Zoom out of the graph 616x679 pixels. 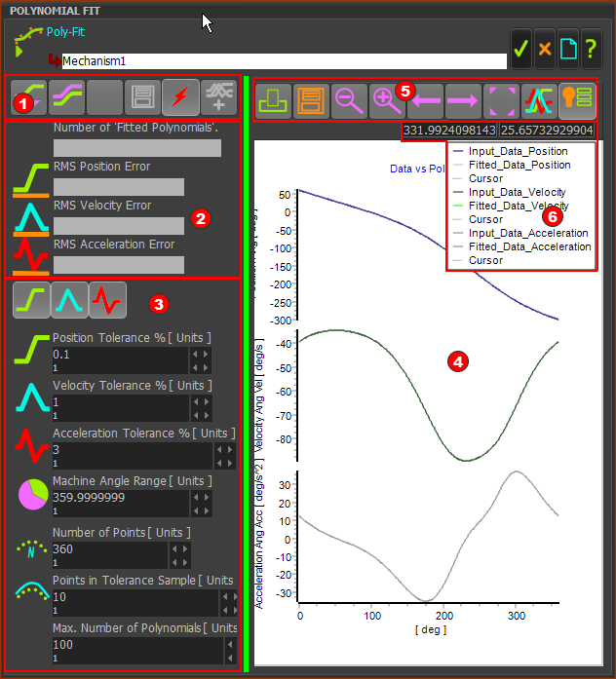pyautogui.click(x=349, y=101)
